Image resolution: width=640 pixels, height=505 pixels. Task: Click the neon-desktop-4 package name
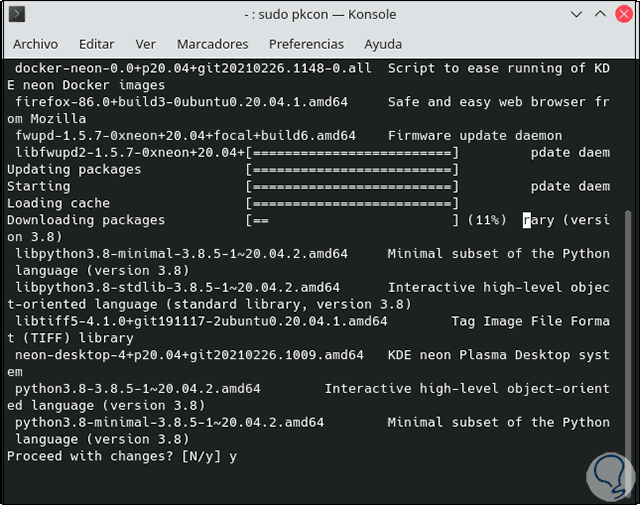pos(181,355)
